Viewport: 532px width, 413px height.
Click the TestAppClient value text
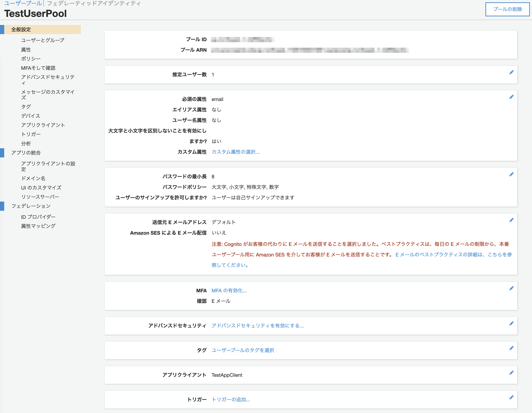pos(227,375)
